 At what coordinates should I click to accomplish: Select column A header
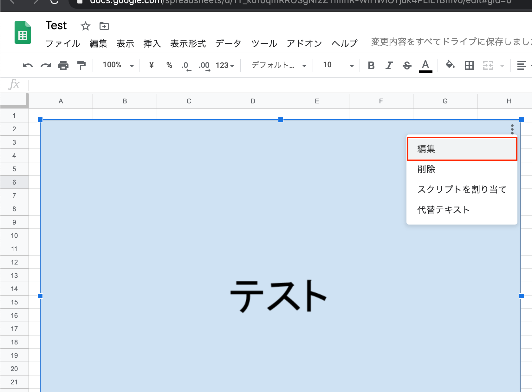[x=61, y=101]
